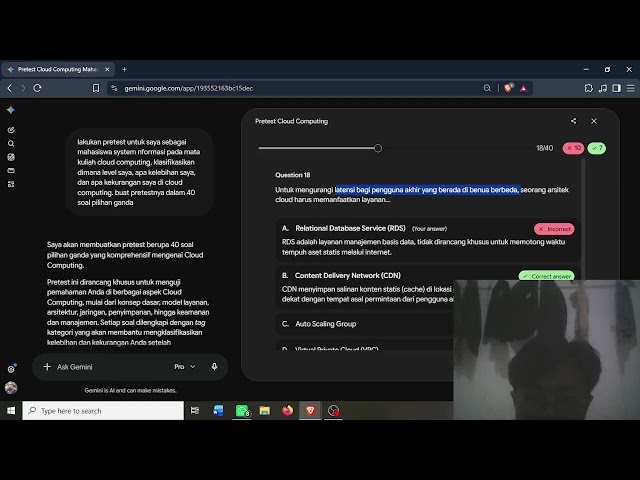The width and height of the screenshot is (640, 480).
Task: Click the plus icon to add files
Action: (47, 367)
